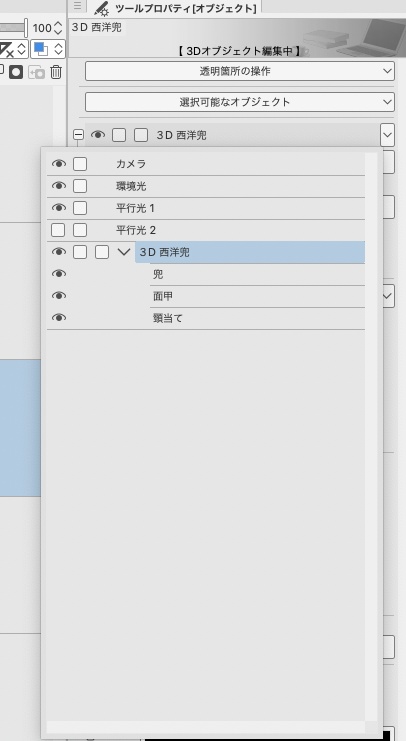
Task: Tick the lock checkbox in 平行光 2 row
Action: 80,230
